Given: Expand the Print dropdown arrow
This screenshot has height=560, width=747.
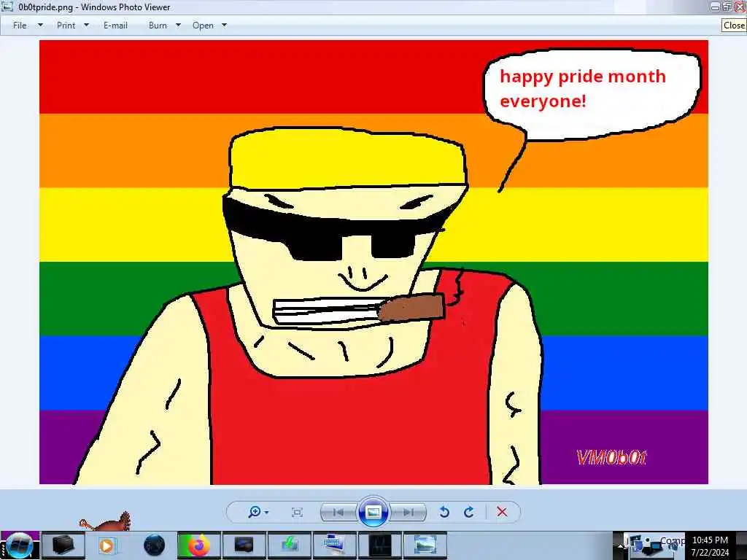Looking at the screenshot, I should click(86, 25).
